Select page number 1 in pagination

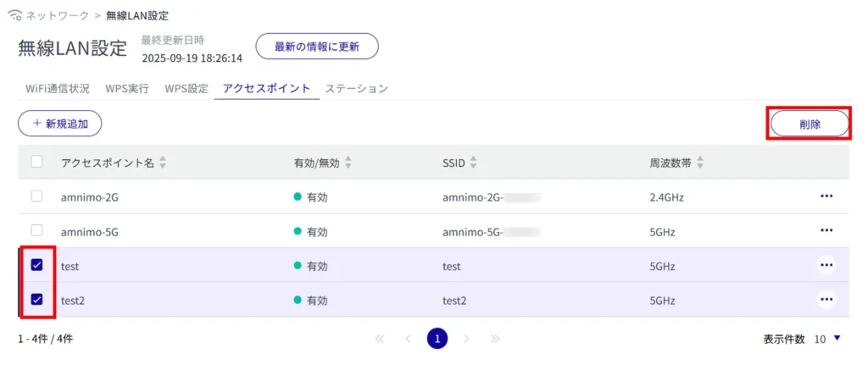pos(437,339)
